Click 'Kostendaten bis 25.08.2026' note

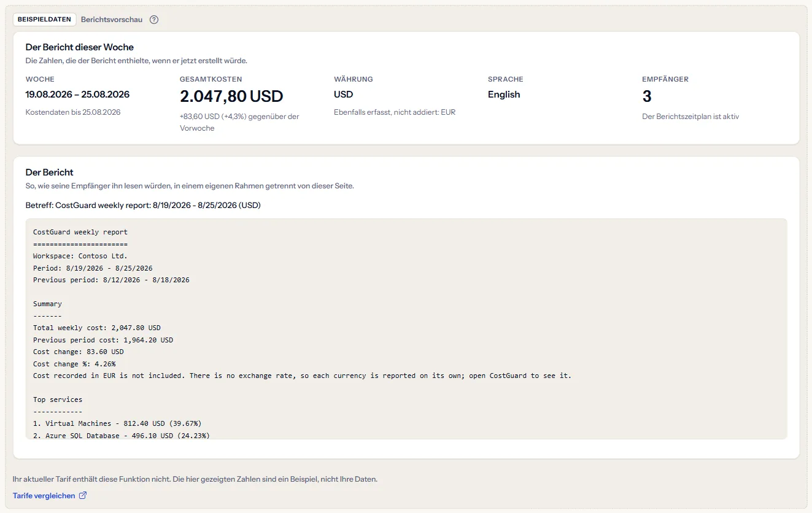pyautogui.click(x=73, y=112)
